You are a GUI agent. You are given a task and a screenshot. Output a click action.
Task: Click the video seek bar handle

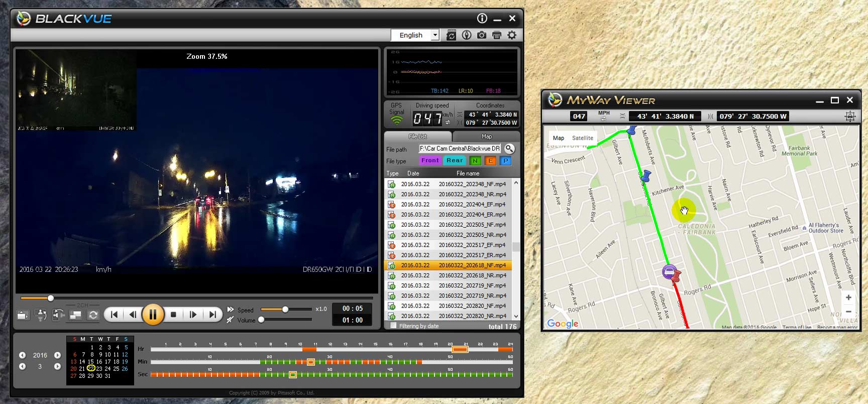[x=50, y=298]
